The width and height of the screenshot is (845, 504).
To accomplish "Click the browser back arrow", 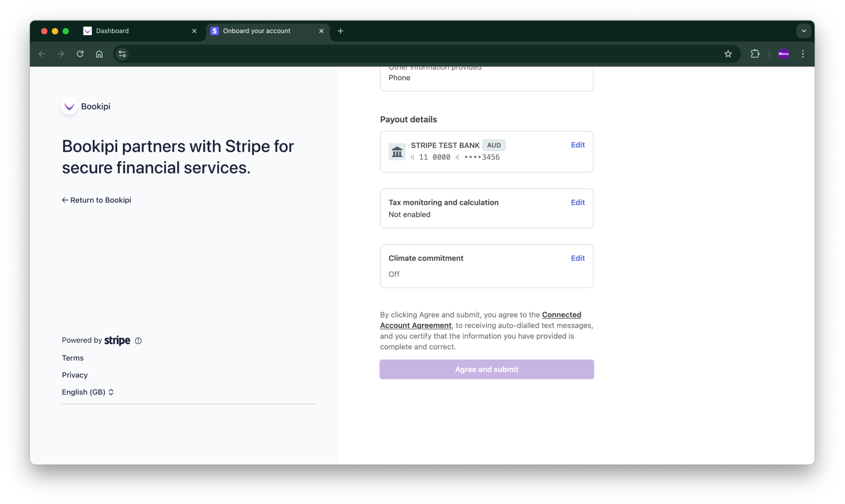I will (42, 54).
